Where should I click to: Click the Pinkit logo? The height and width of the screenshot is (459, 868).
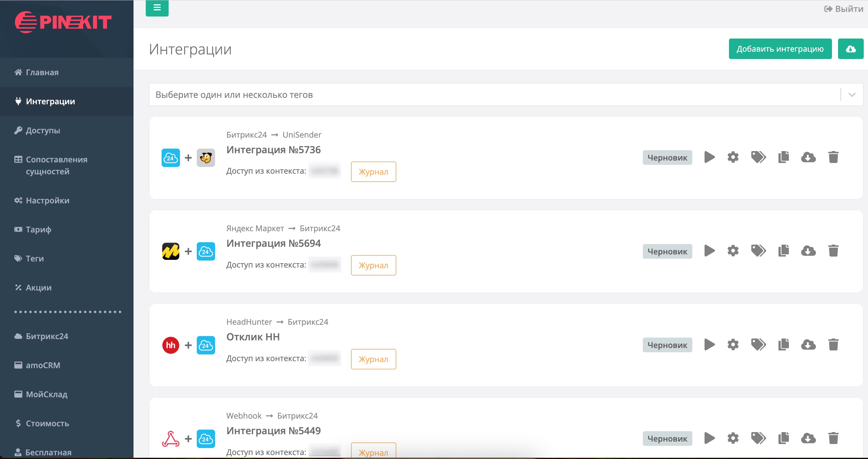click(x=63, y=22)
